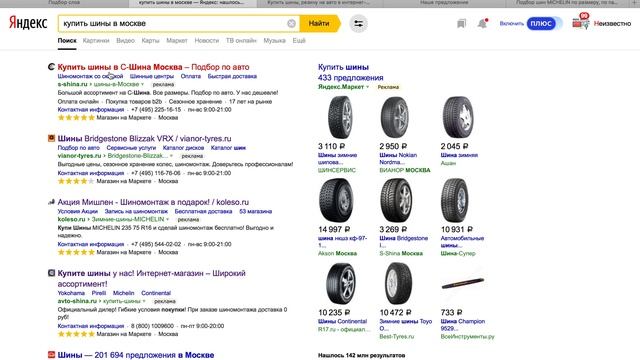Click the koleso.ru result favicon
The width and height of the screenshot is (640, 360).
point(51,202)
